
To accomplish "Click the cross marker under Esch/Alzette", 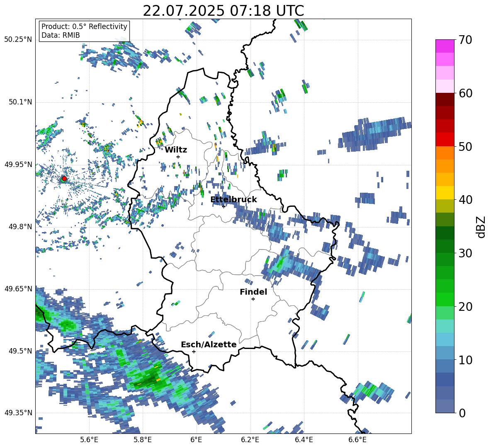I will 194,351.
